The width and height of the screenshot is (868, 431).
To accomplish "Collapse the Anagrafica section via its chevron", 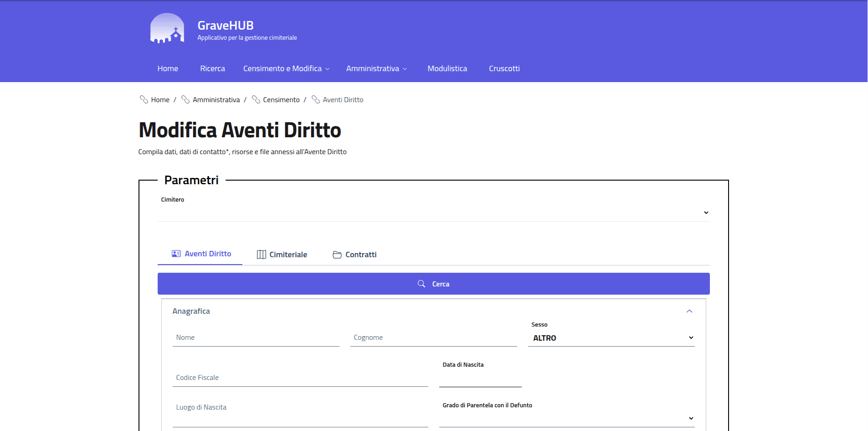I will click(689, 311).
